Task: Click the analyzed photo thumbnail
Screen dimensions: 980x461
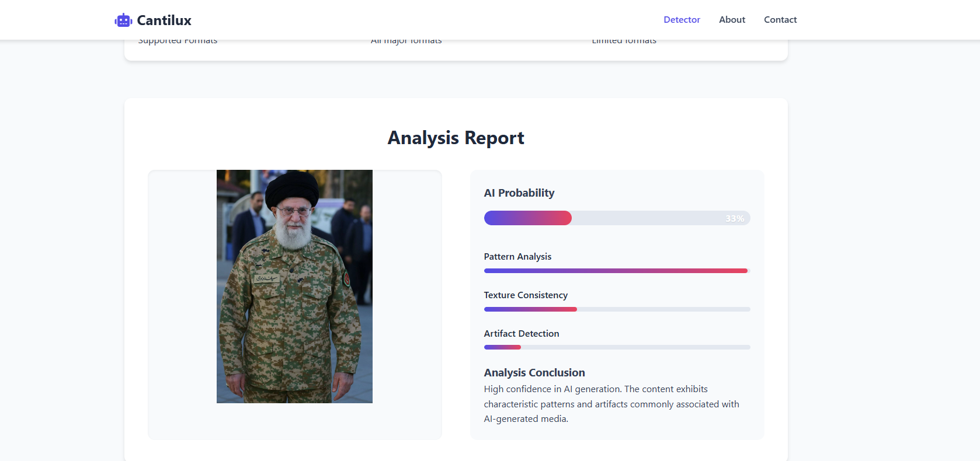Action: (x=294, y=287)
